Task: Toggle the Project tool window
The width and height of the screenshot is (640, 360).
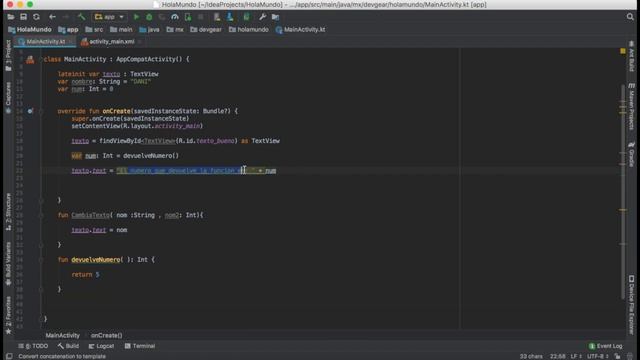Action: point(8,56)
